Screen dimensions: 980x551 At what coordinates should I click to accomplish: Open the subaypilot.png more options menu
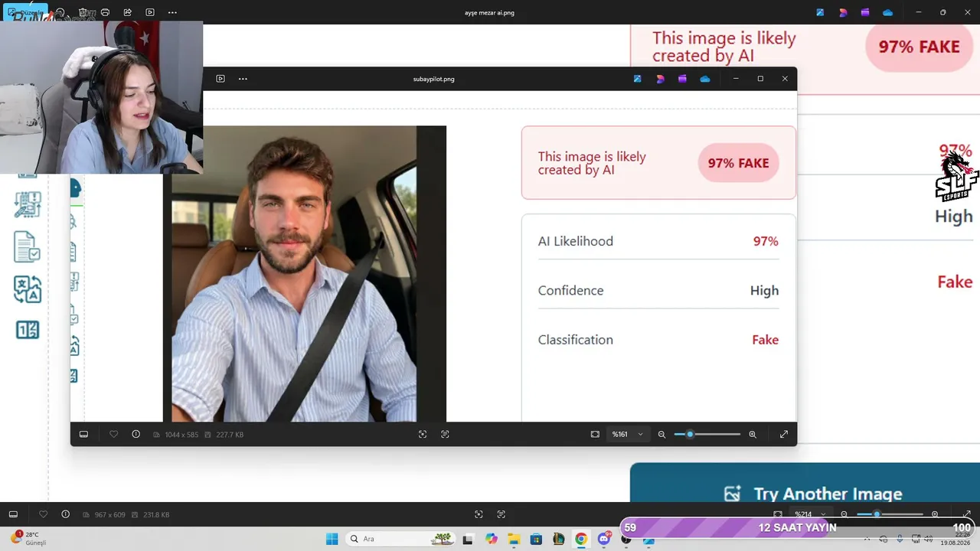coord(243,79)
